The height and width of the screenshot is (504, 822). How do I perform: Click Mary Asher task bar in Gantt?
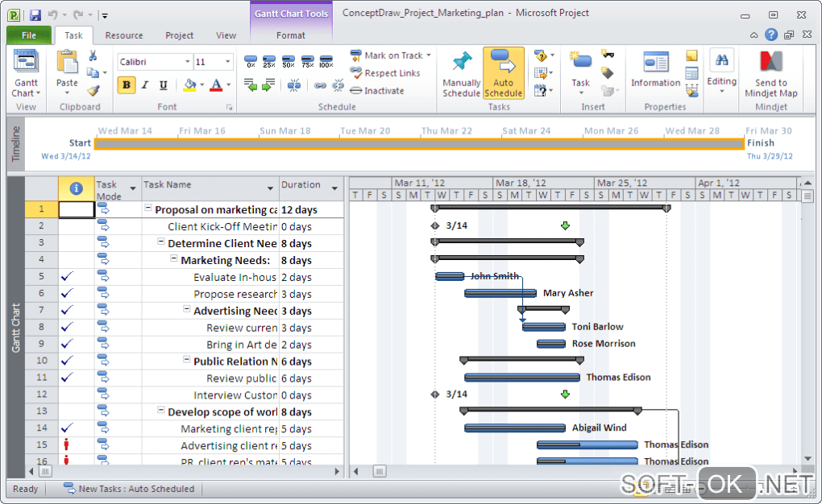click(500, 293)
